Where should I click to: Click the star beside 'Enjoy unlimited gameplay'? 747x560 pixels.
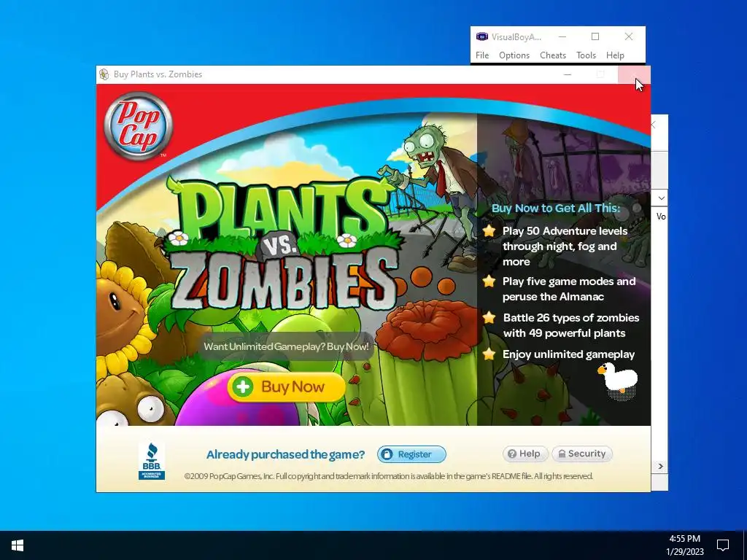[489, 354]
